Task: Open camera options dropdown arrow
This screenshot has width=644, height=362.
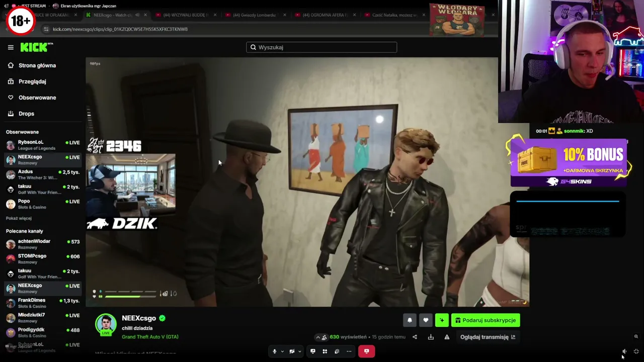Action: [300, 351]
